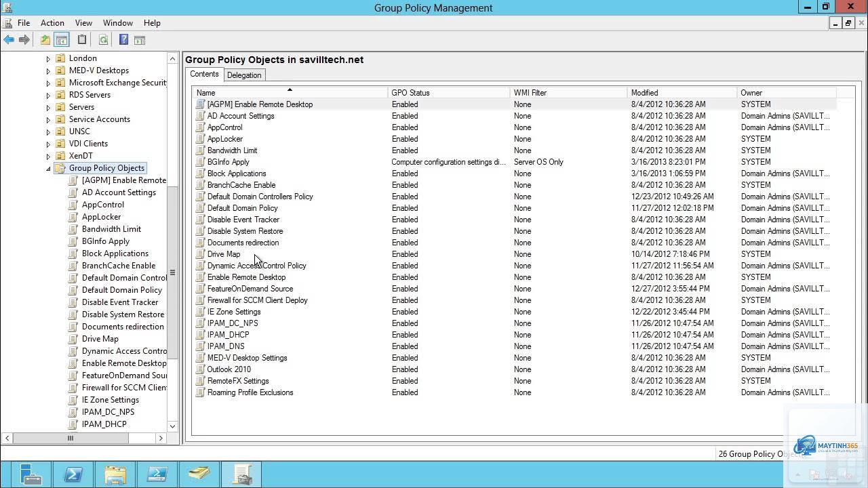Click the GPO icon of Drive Map in contents list
This screenshot has width=868, height=488.
(x=200, y=254)
